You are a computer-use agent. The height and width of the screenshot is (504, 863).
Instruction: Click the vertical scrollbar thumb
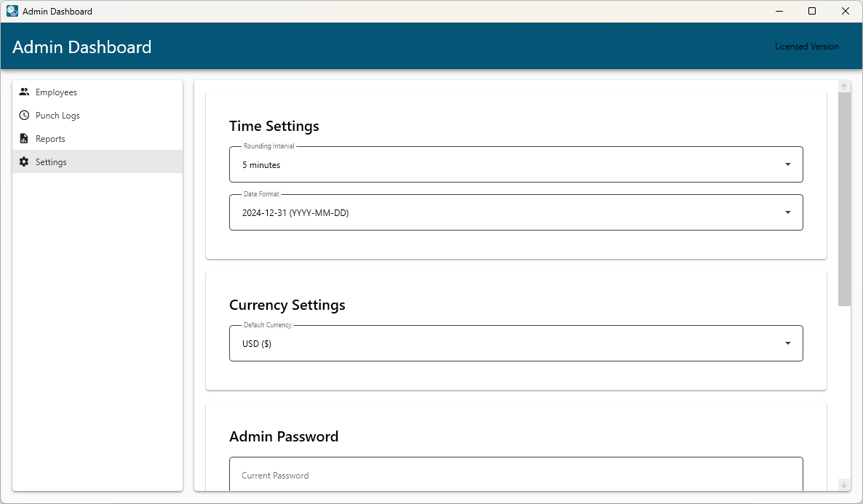point(844,198)
